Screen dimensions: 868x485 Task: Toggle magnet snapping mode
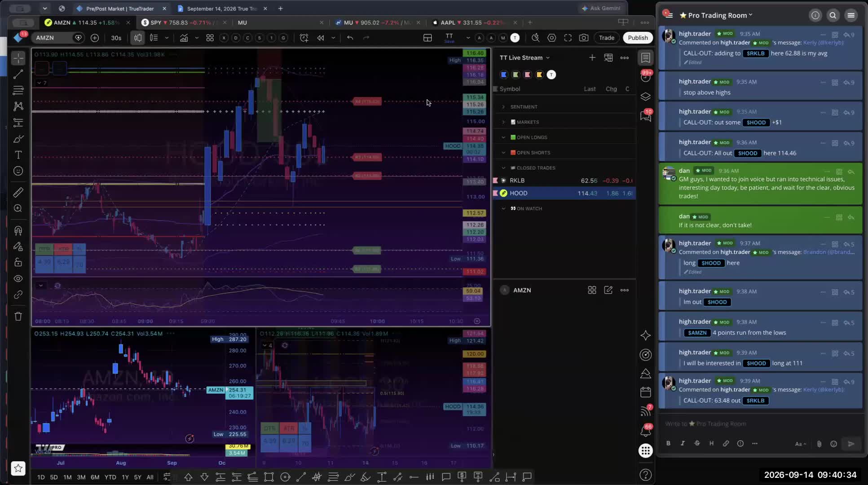click(x=18, y=231)
